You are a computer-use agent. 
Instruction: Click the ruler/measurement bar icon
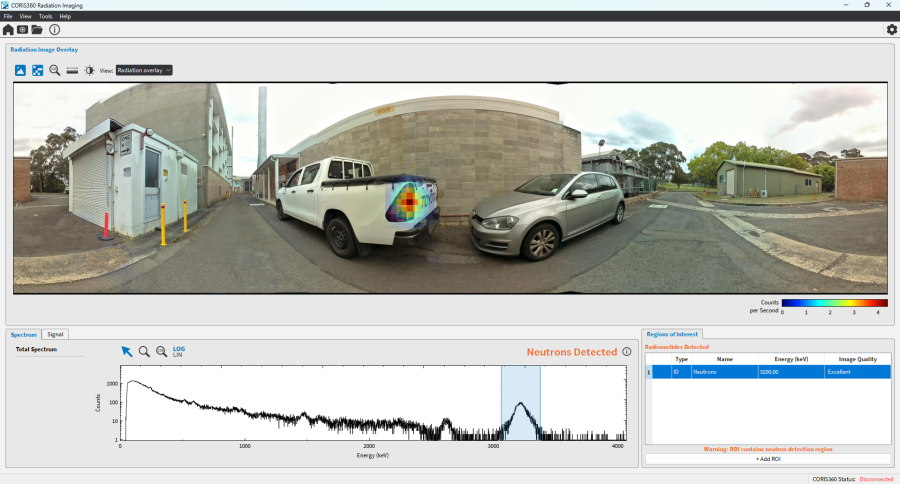coord(72,70)
